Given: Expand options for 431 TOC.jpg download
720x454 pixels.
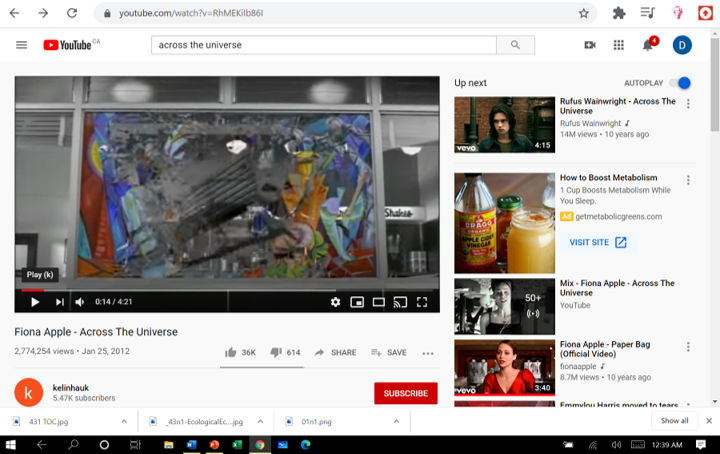Looking at the screenshot, I should 124,421.
